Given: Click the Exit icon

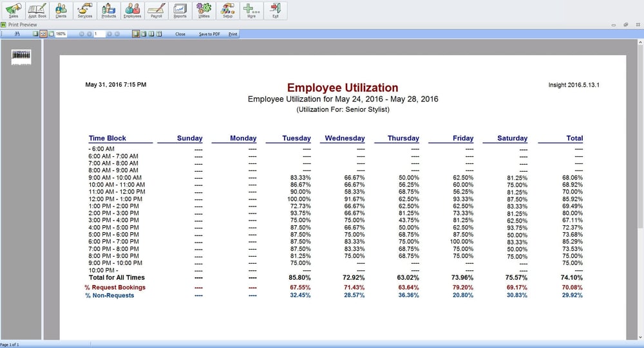Looking at the screenshot, I should click(x=275, y=10).
